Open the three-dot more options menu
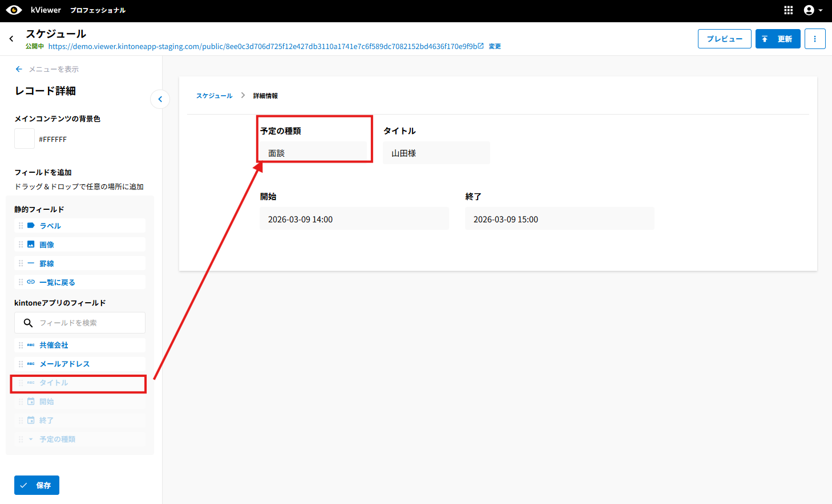 (814, 39)
